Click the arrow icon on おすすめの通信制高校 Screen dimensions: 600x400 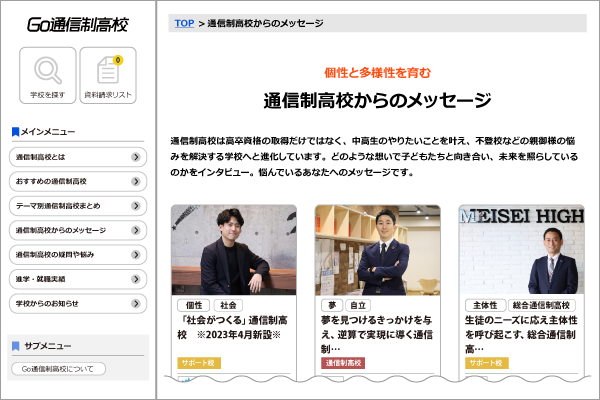point(135,181)
